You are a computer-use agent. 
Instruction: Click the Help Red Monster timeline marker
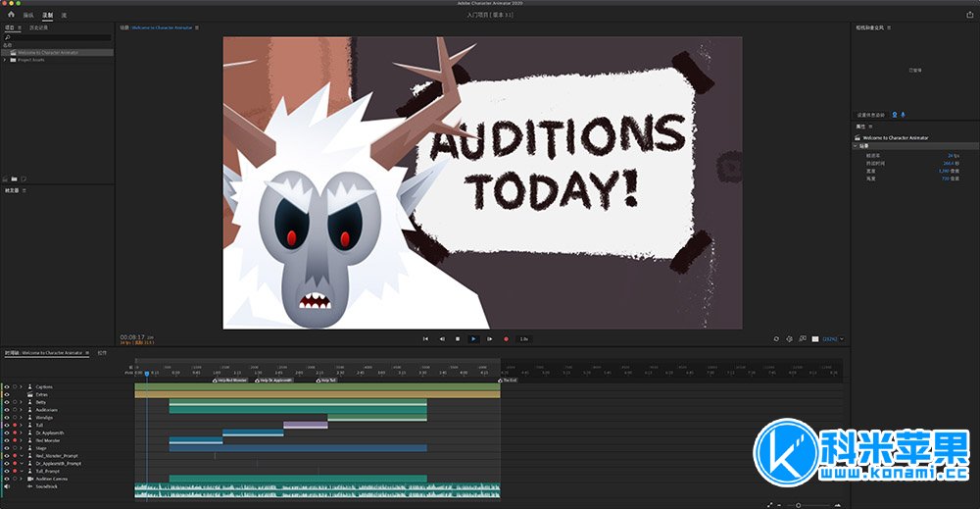point(230,381)
